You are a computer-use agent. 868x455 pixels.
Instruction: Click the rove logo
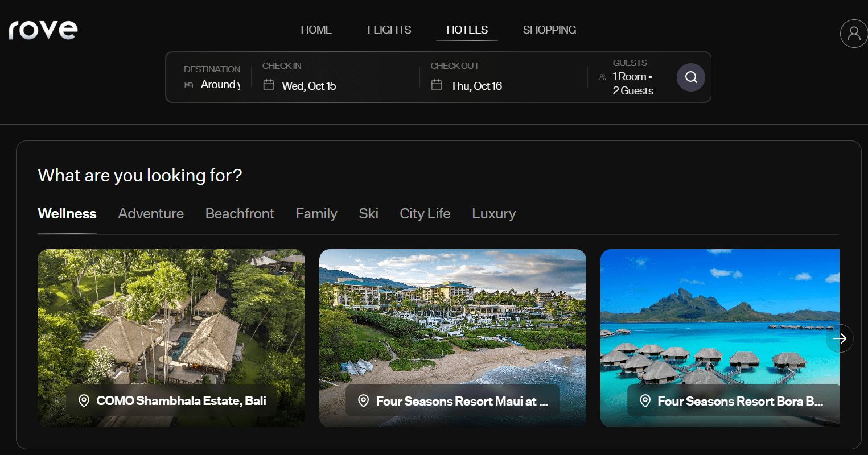pyautogui.click(x=43, y=30)
